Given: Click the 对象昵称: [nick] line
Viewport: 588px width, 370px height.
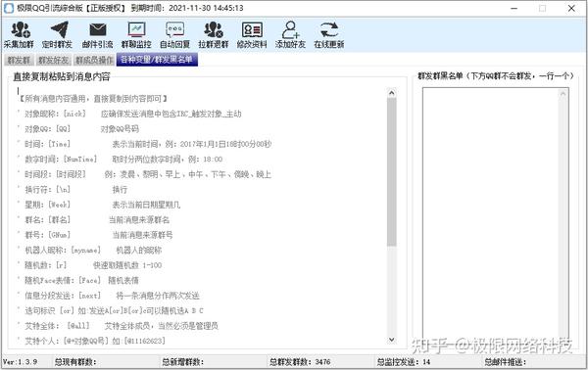Looking at the screenshot, I should (133, 114).
